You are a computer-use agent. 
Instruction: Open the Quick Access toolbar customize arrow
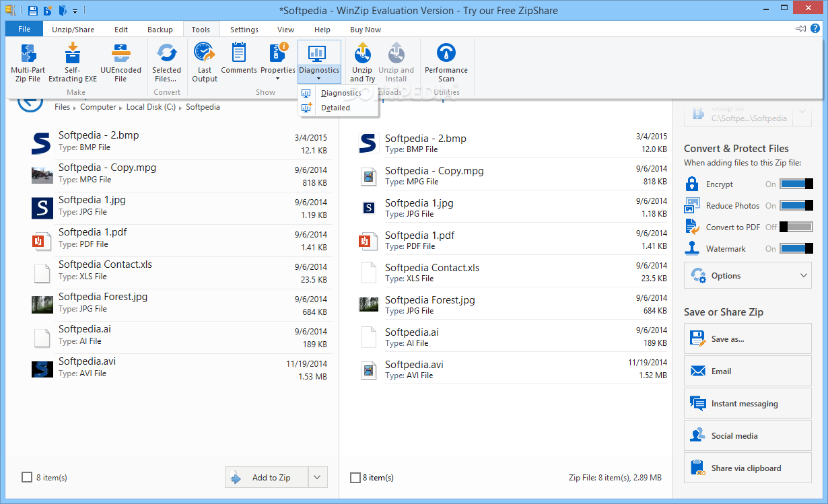(x=75, y=11)
